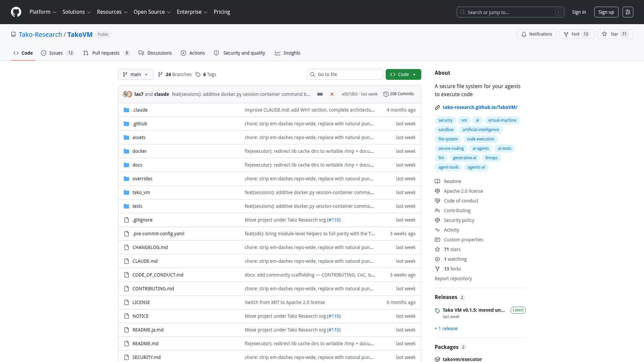Click the Notifications button

pos(537,34)
